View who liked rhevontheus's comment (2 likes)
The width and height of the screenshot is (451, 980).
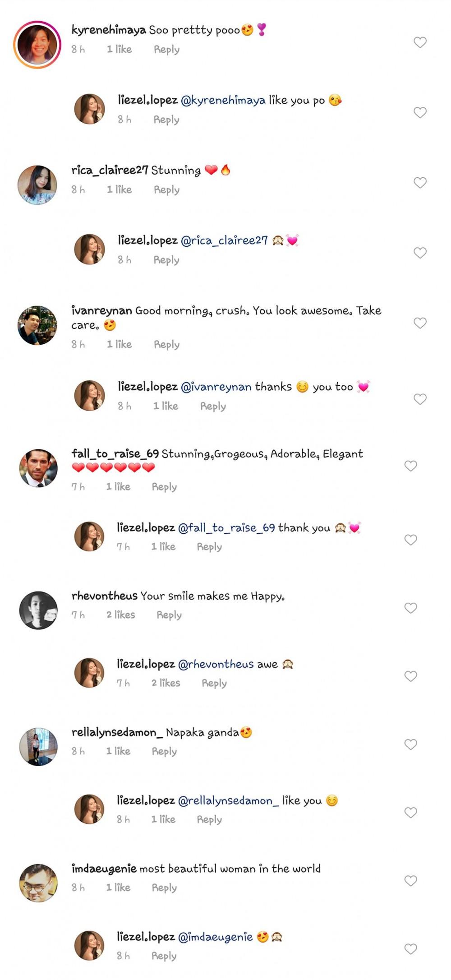click(121, 615)
